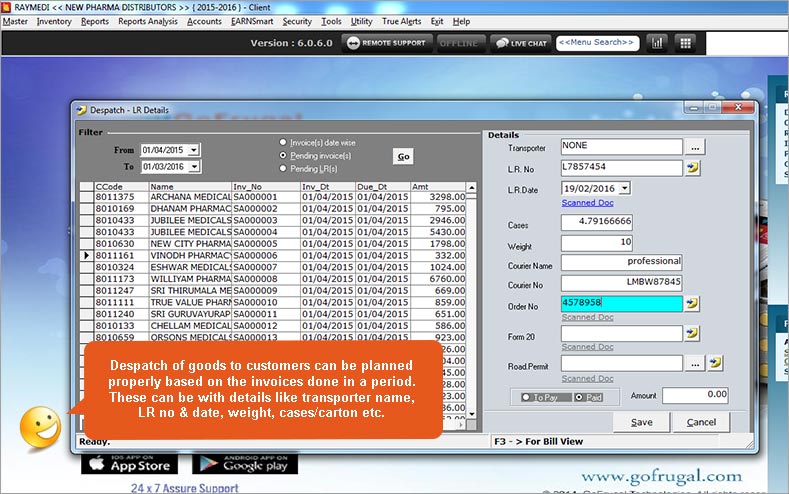Viewport: 789px width, 494px height.
Task: Click the Save button
Action: pos(641,422)
